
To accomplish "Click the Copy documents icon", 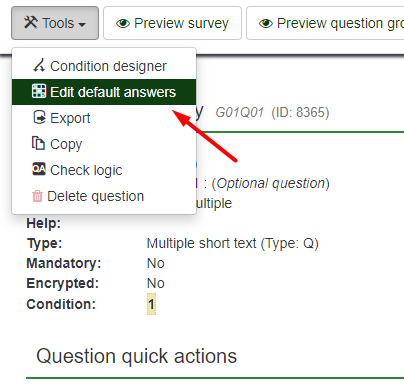I will click(x=38, y=143).
